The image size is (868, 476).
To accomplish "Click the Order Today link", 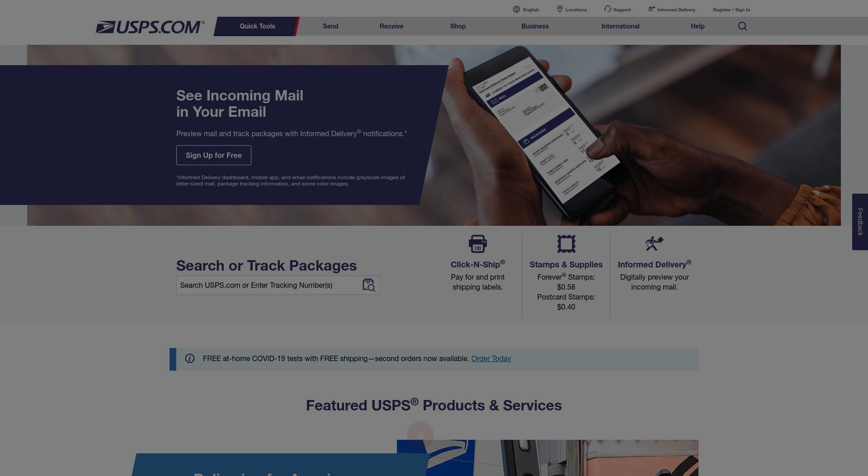I will pyautogui.click(x=491, y=358).
